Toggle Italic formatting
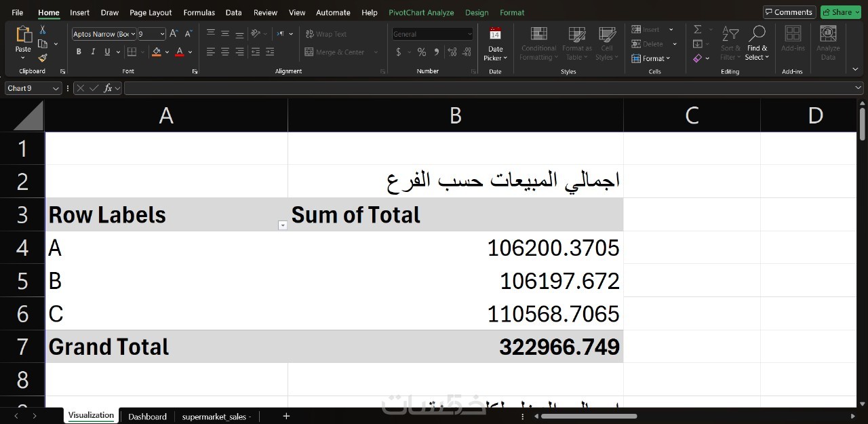This screenshot has height=424, width=868. pyautogui.click(x=92, y=52)
